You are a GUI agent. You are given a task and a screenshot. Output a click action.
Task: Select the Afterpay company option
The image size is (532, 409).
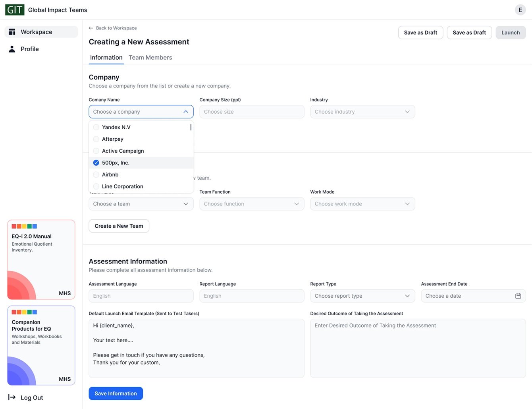112,139
